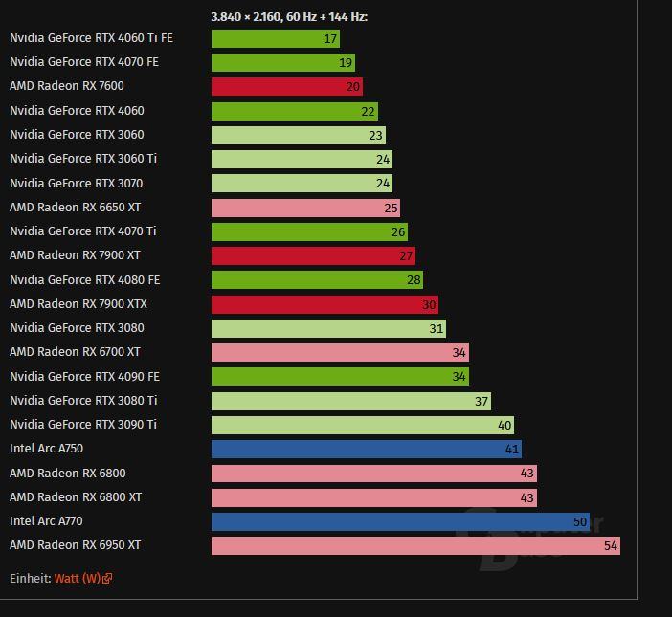The image size is (672, 617).
Task: Click the value 43 on the RX 6800 XT bar
Action: click(527, 498)
